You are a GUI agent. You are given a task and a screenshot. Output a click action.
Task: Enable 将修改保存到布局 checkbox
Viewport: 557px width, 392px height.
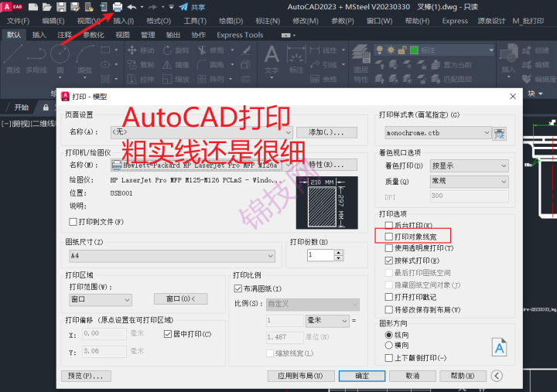pyautogui.click(x=389, y=309)
